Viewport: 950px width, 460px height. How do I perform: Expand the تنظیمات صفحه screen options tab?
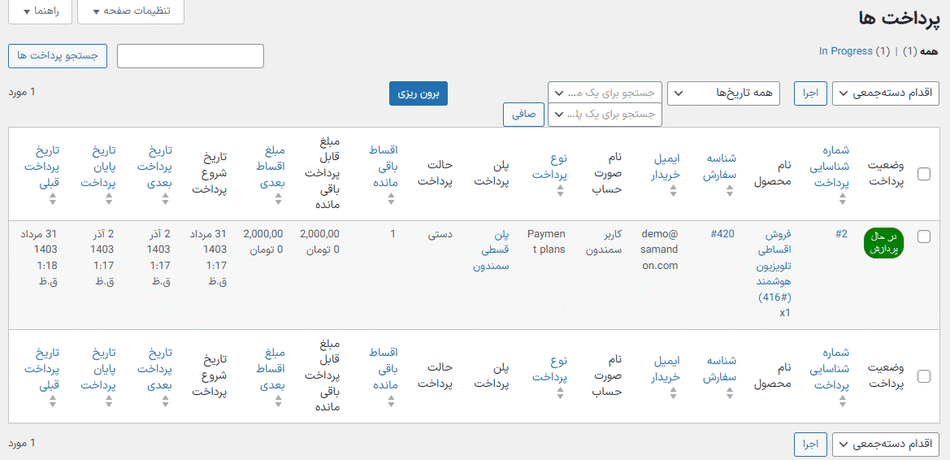[131, 12]
